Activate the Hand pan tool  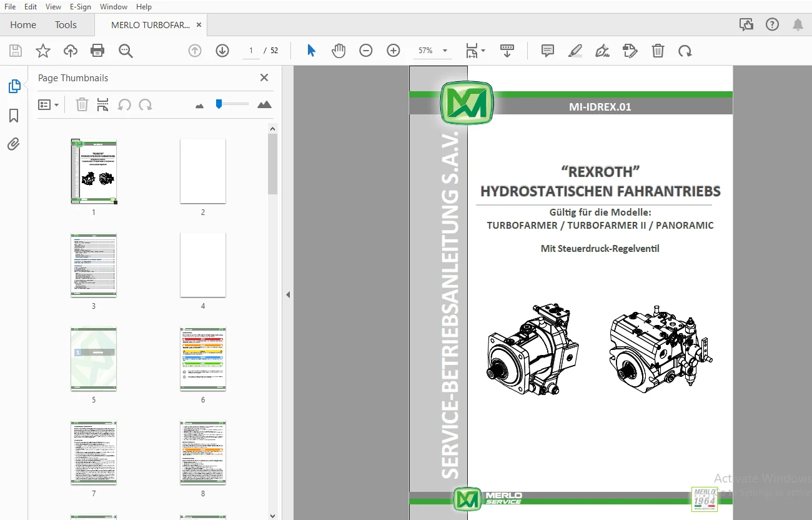339,51
